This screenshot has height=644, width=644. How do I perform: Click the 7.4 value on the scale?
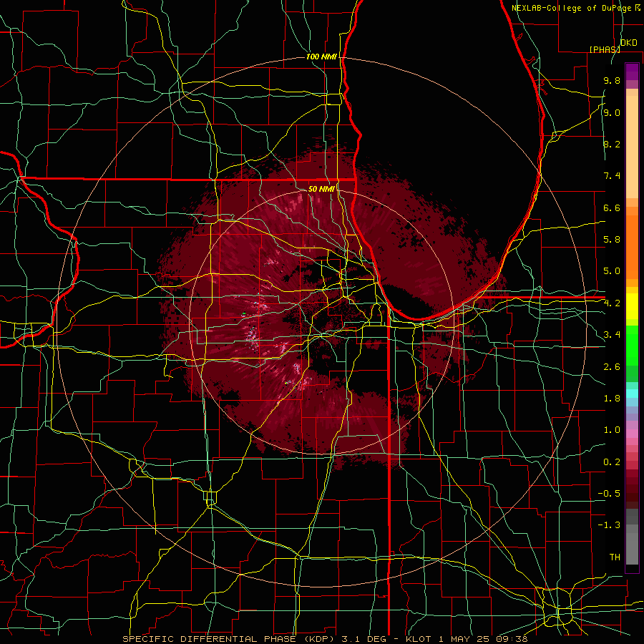[x=612, y=176]
